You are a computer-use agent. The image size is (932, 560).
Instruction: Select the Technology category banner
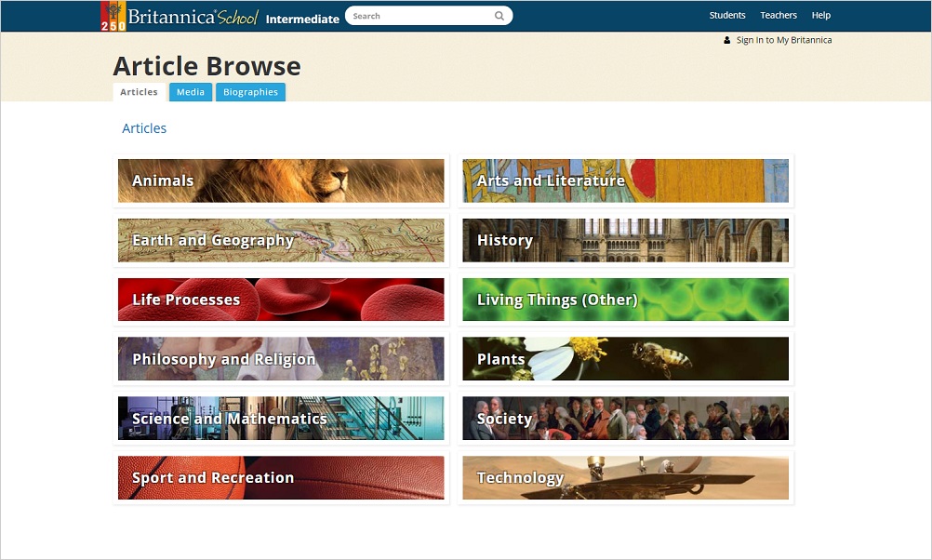pyautogui.click(x=625, y=478)
